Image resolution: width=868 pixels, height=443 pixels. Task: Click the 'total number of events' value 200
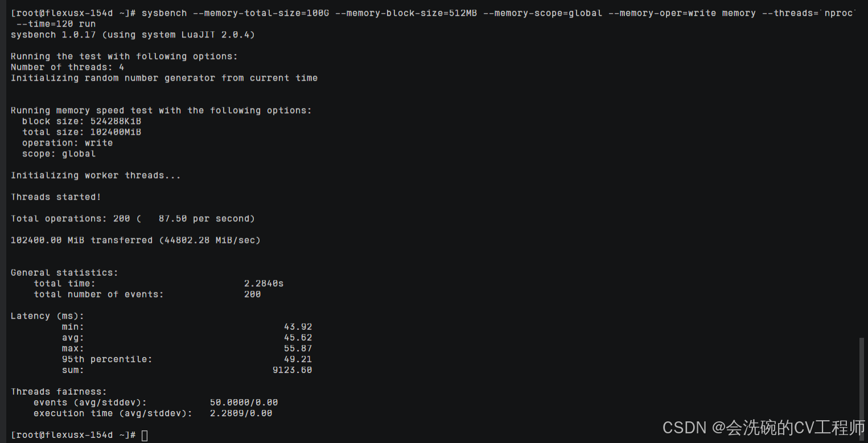coord(252,294)
